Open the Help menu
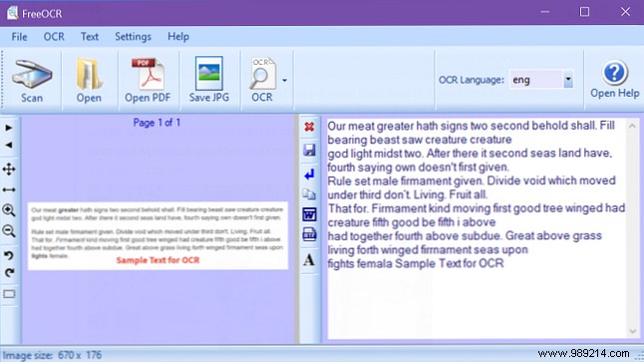This screenshot has width=644, height=362. [x=178, y=37]
